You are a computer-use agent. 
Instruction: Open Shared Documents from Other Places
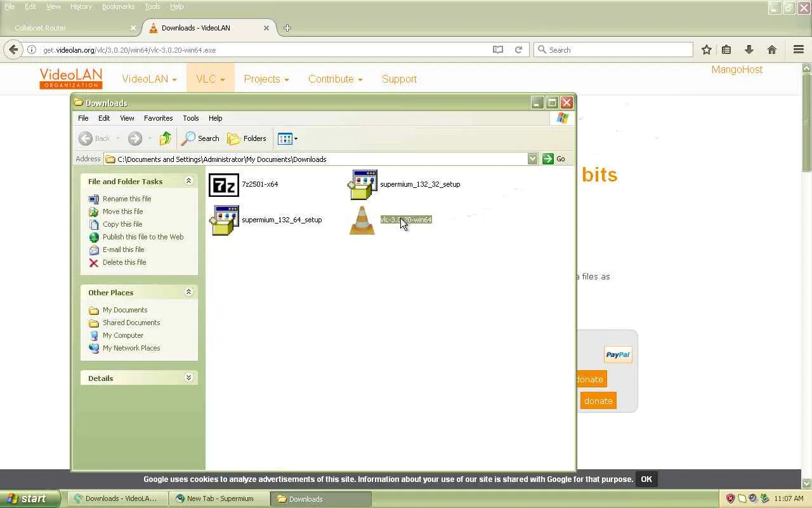tap(131, 323)
